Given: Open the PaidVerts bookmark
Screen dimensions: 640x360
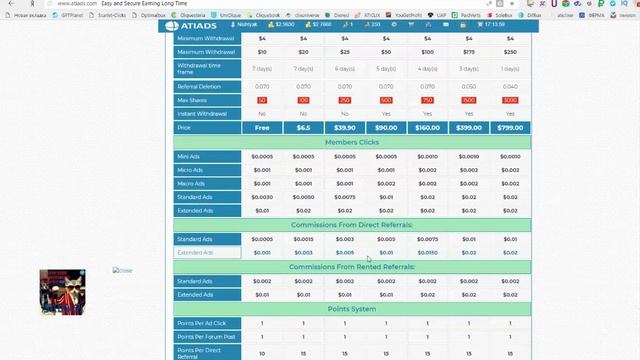Looking at the screenshot, I should tap(467, 15).
